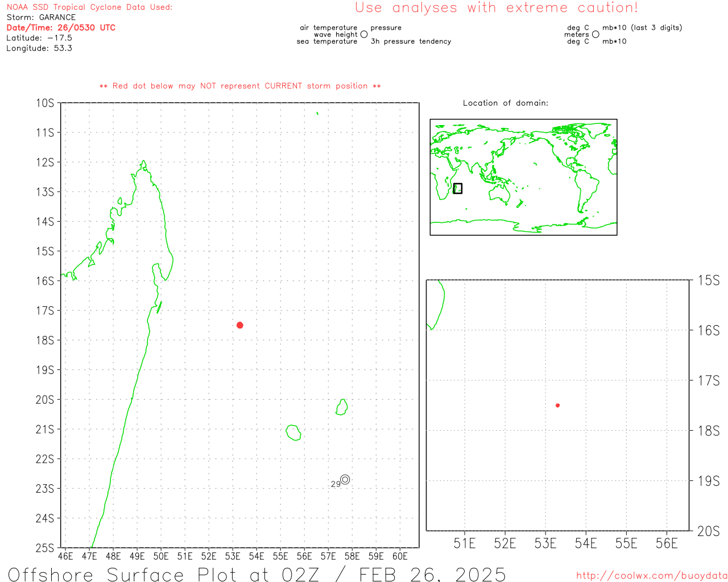Click the 53E longitude label on main map
This screenshot has width=728, height=582.
(x=233, y=556)
